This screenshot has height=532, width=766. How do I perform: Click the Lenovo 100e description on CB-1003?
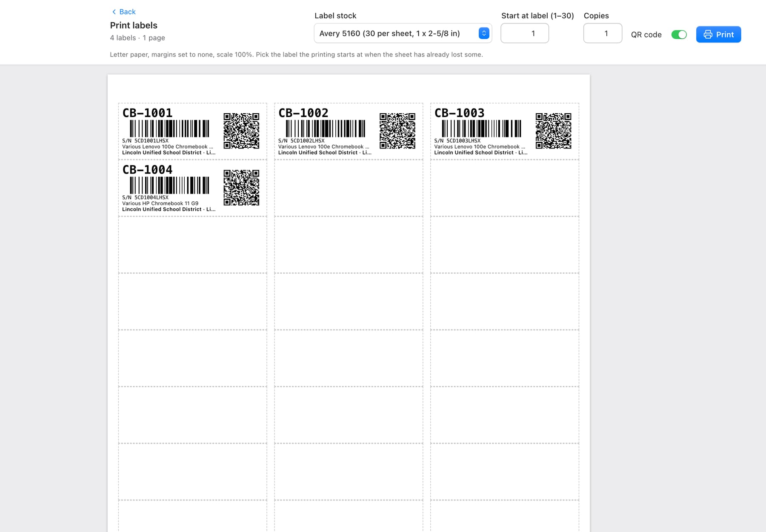(480, 146)
